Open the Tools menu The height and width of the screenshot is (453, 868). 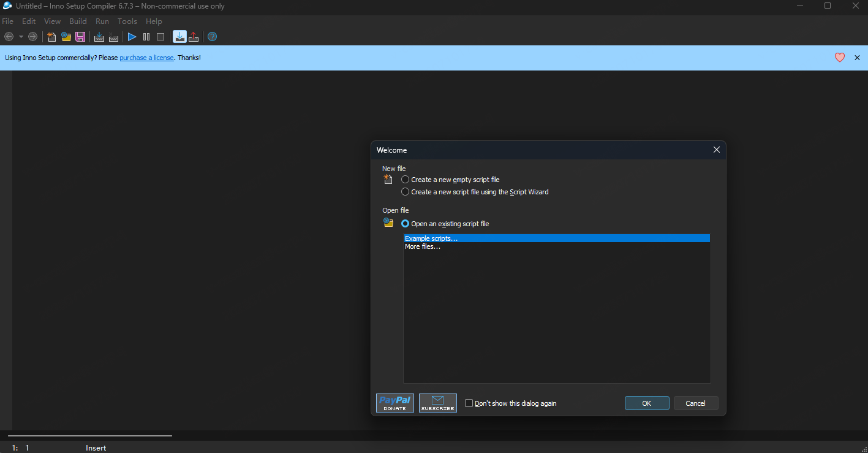[x=127, y=21]
